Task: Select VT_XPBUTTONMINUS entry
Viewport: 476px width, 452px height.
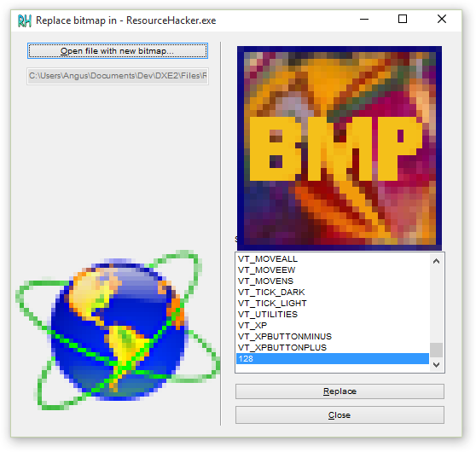Action: (333, 336)
